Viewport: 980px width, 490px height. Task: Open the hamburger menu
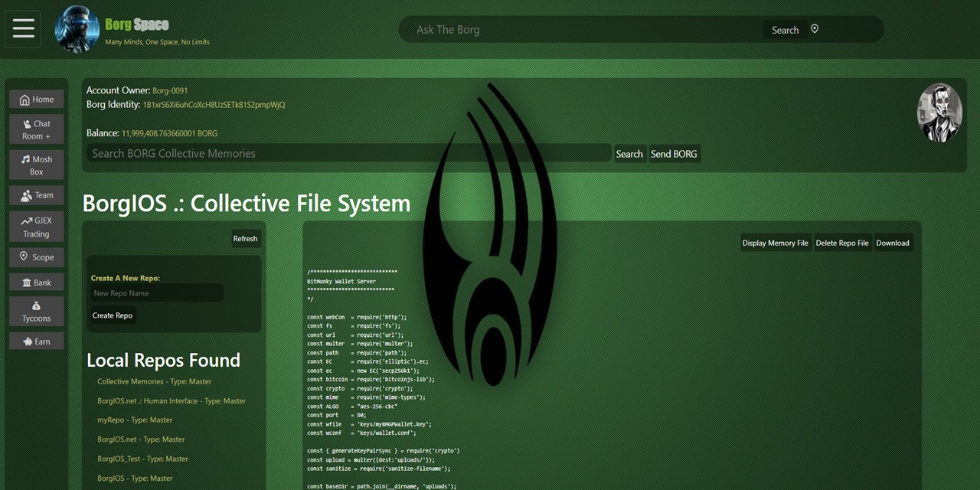(23, 29)
